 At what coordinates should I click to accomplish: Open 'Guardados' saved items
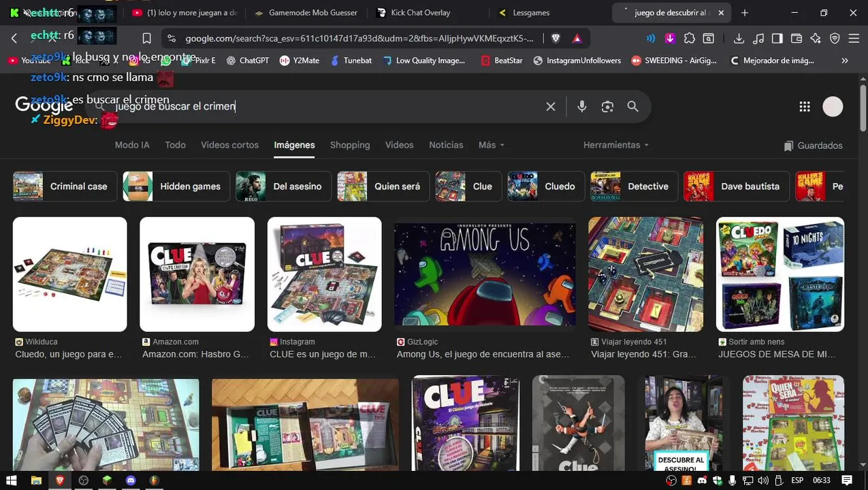click(813, 146)
